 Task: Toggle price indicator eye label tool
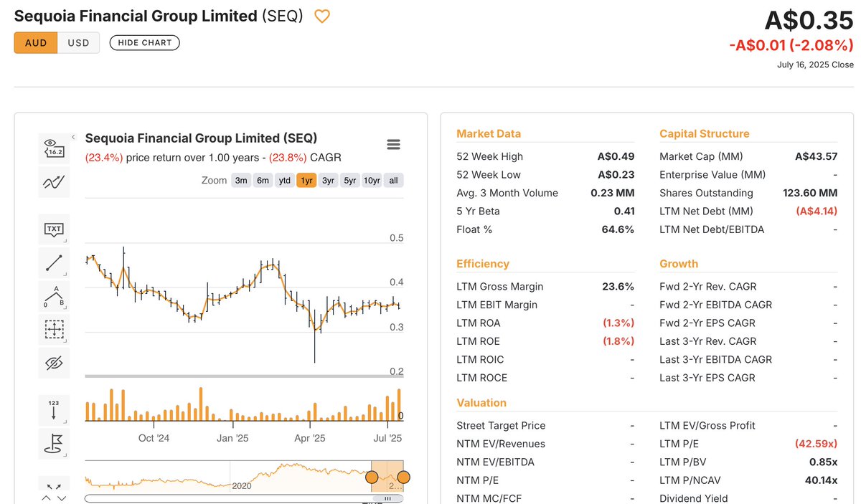54,148
